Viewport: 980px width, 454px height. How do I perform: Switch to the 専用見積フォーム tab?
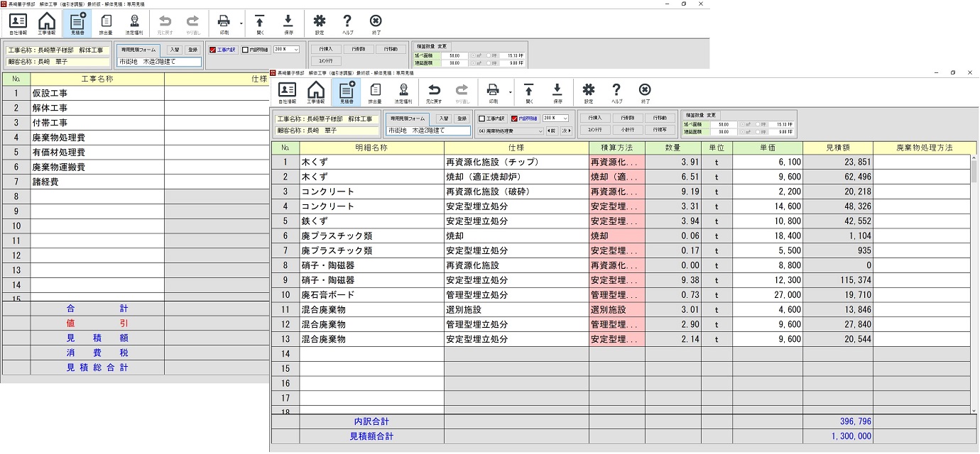point(408,118)
